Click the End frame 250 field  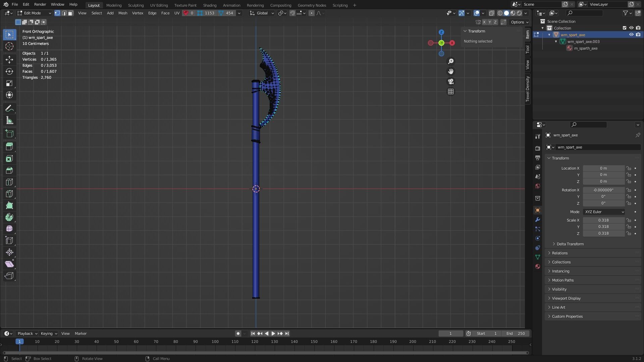click(x=516, y=334)
